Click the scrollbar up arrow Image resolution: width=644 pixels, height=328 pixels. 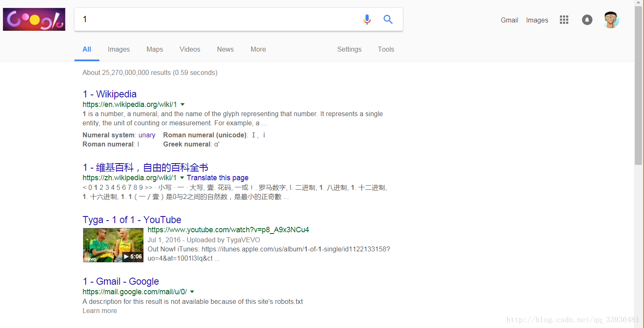click(638, 2)
